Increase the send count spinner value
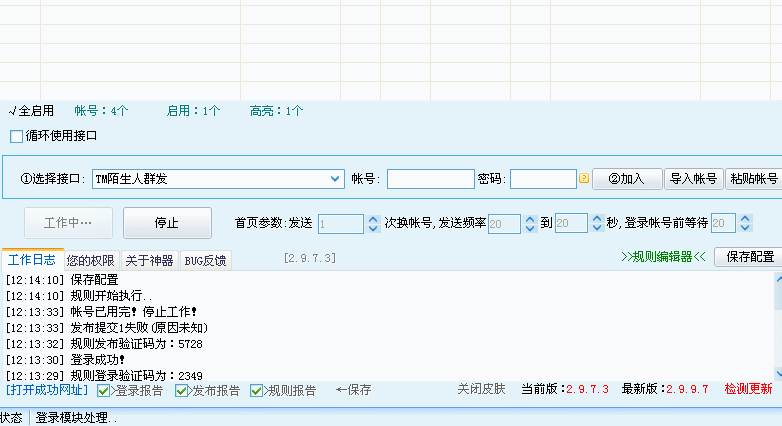The width and height of the screenshot is (782, 426). (x=374, y=219)
